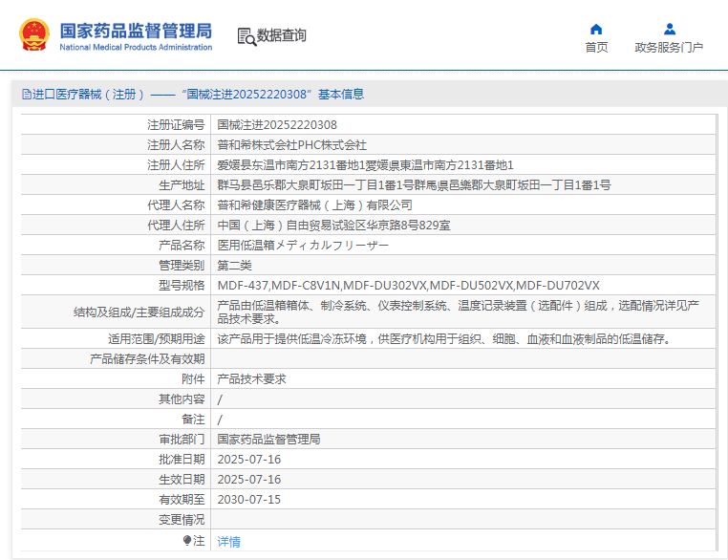Click the 代理人名称 row label
The width and height of the screenshot is (728, 560).
[176, 205]
